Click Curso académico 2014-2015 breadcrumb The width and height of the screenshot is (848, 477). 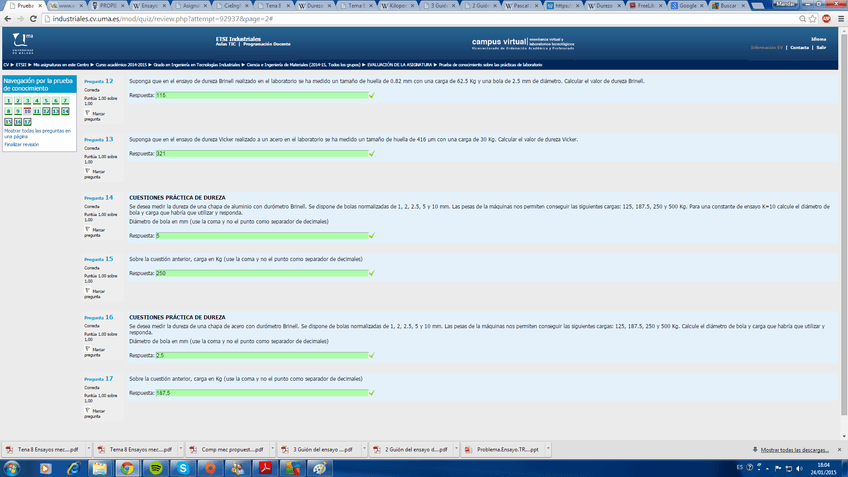[121, 65]
